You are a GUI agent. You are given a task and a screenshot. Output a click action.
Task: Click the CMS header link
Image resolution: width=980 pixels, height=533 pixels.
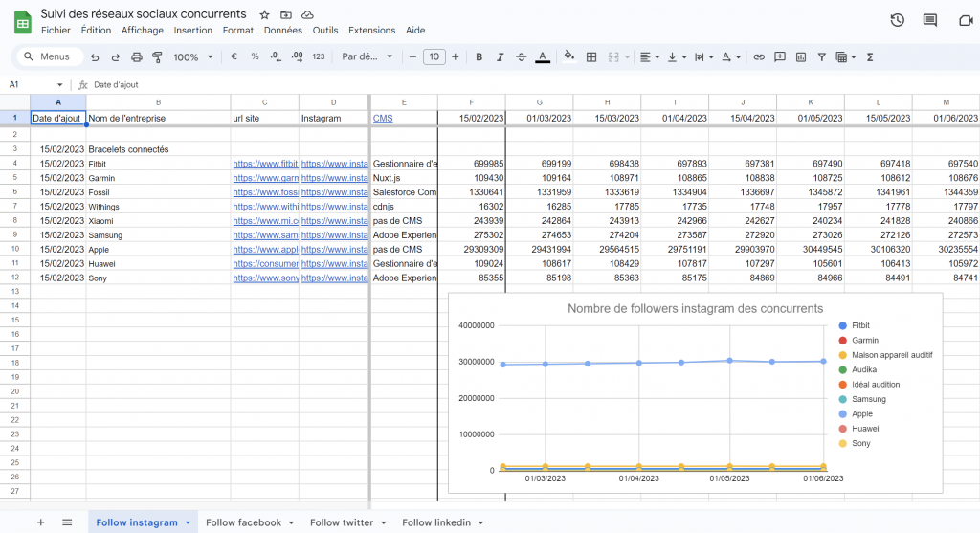click(x=383, y=119)
